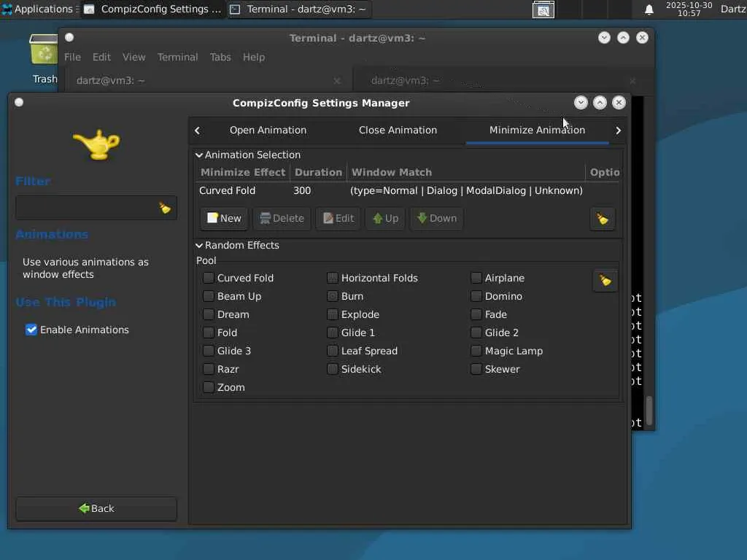Image resolution: width=747 pixels, height=560 pixels.
Task: Minimize the CompizConfig Settings Manager window
Action: tap(580, 102)
